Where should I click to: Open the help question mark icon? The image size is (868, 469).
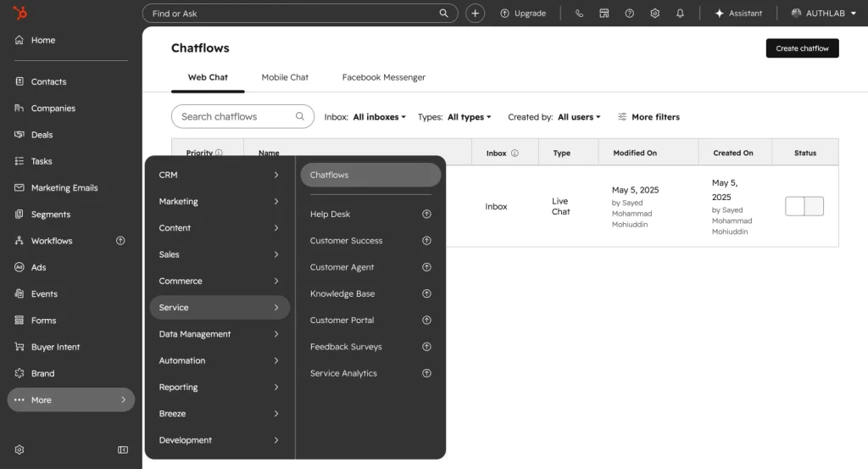pos(630,14)
